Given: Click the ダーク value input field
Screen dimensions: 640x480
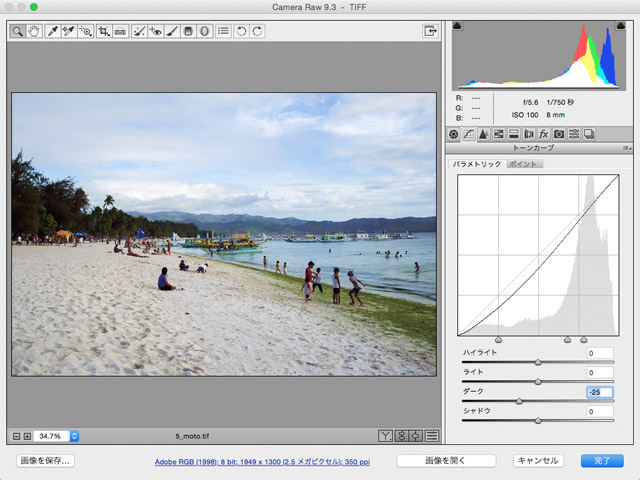Looking at the screenshot, I should [x=600, y=392].
